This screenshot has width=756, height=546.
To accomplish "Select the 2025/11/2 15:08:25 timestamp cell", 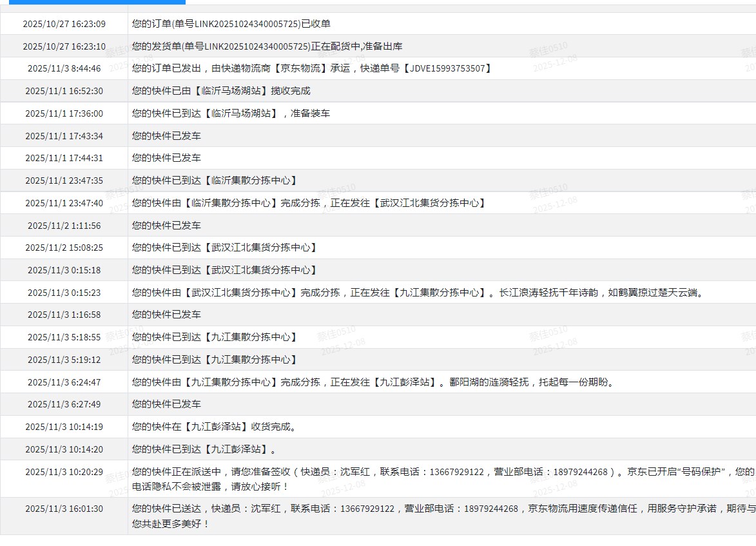I will tap(64, 248).
